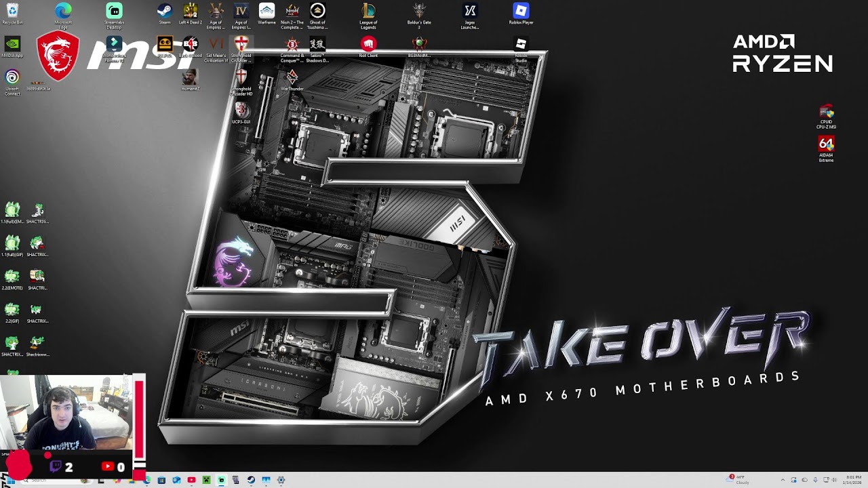Select the League of Legends icon
868x488 pixels.
[368, 16]
